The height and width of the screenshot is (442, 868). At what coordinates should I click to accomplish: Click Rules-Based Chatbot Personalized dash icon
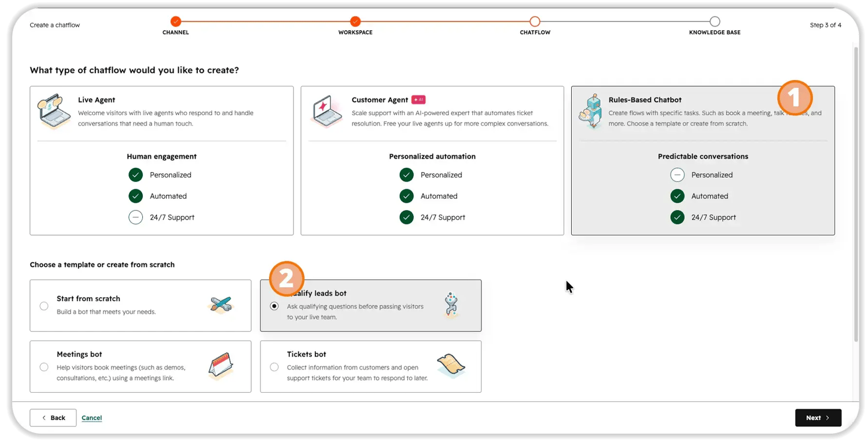677,175
